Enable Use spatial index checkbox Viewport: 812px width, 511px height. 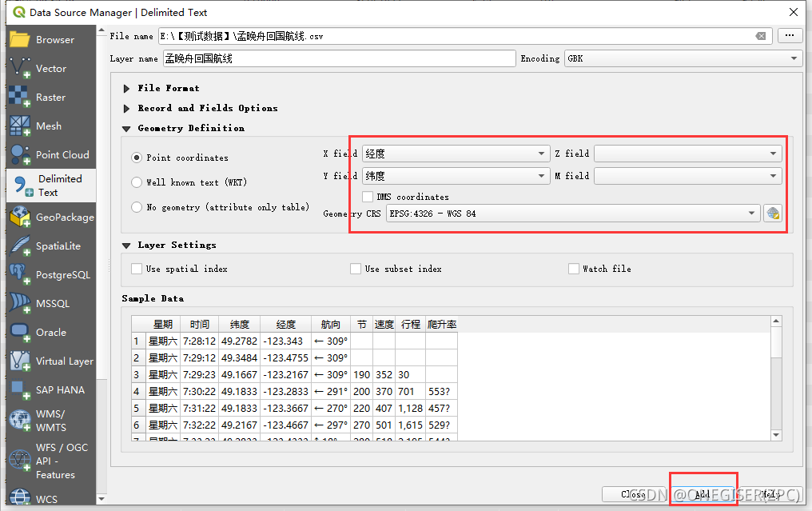(137, 269)
